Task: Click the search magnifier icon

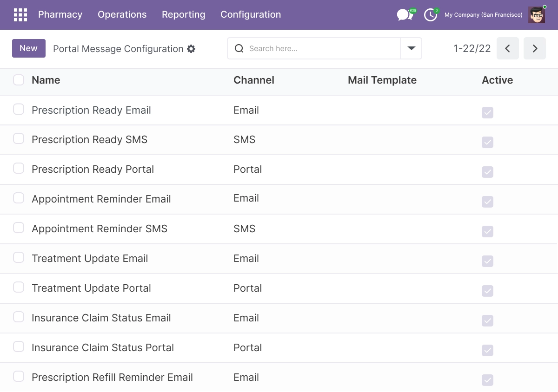Action: coord(239,48)
